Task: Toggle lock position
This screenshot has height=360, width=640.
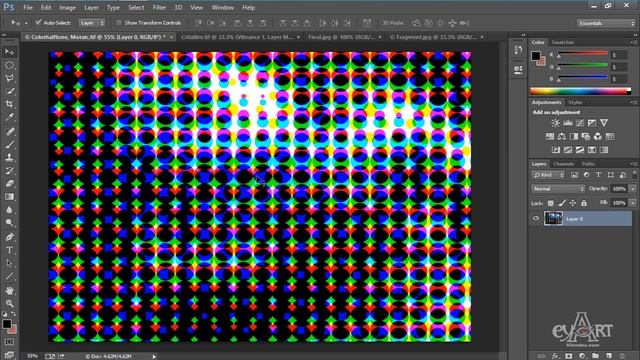Action: [x=573, y=203]
